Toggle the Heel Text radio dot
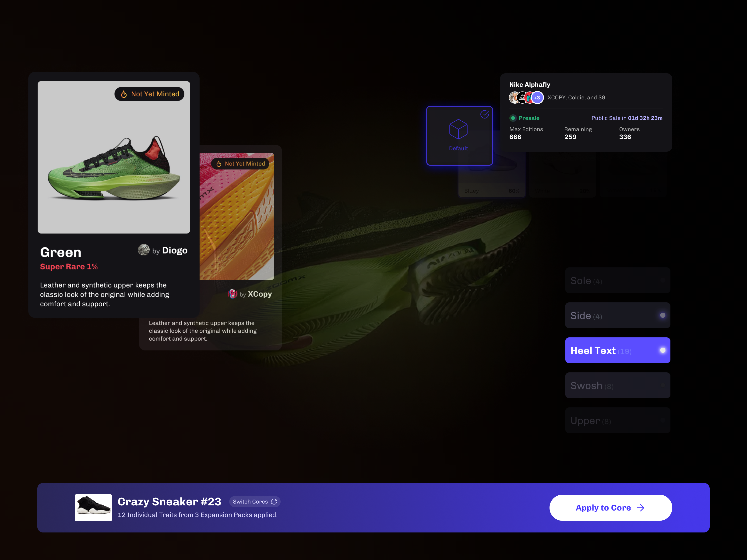The width and height of the screenshot is (747, 560). [662, 350]
